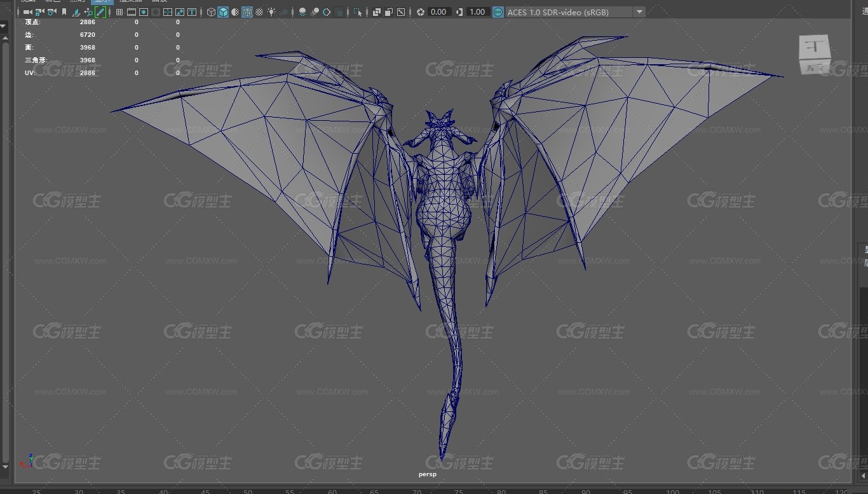Click the Image Plane icon

click(76, 12)
